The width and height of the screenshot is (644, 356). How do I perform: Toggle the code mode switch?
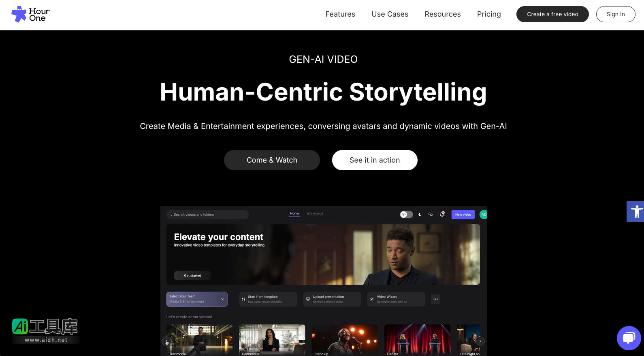click(406, 214)
